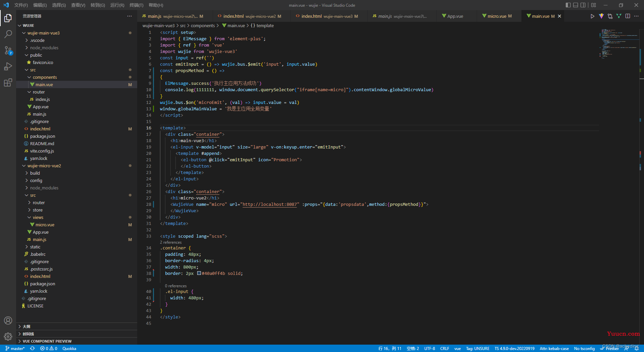The height and width of the screenshot is (352, 644).
Task: Change UTF-8 encoding in status bar
Action: pyautogui.click(x=430, y=348)
